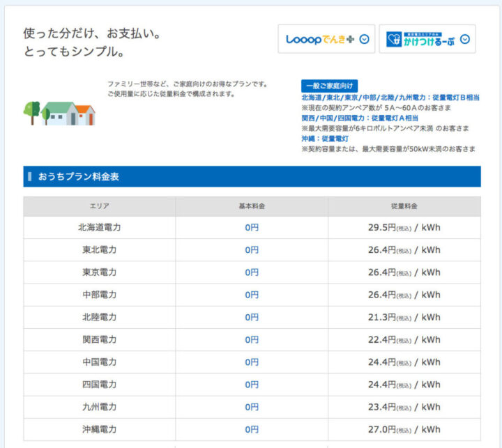Screen dimensions: 502x448
Task: Click the 0円 value in 東京電力 row
Action: pyautogui.click(x=252, y=272)
